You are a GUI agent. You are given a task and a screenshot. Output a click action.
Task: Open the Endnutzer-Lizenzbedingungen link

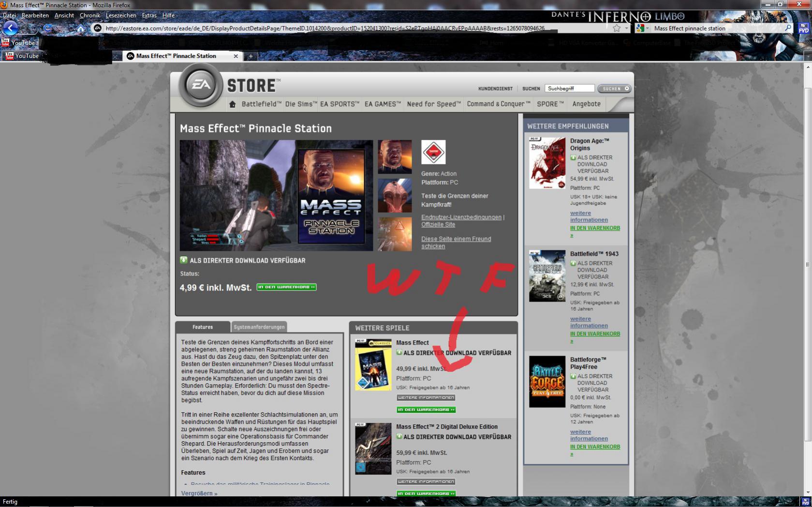tap(461, 217)
